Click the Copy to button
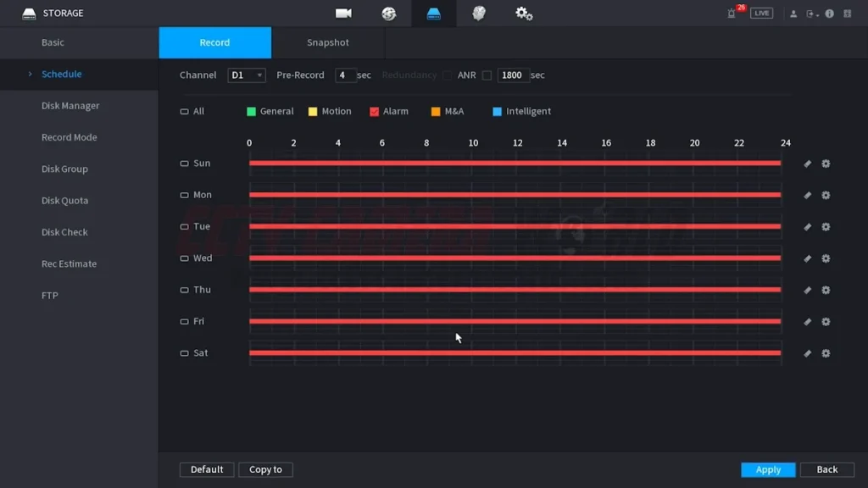 pyautogui.click(x=265, y=469)
